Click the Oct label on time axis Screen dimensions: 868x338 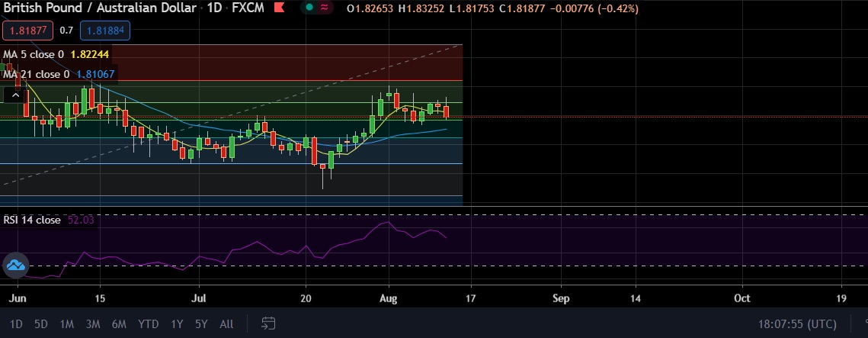[741, 298]
